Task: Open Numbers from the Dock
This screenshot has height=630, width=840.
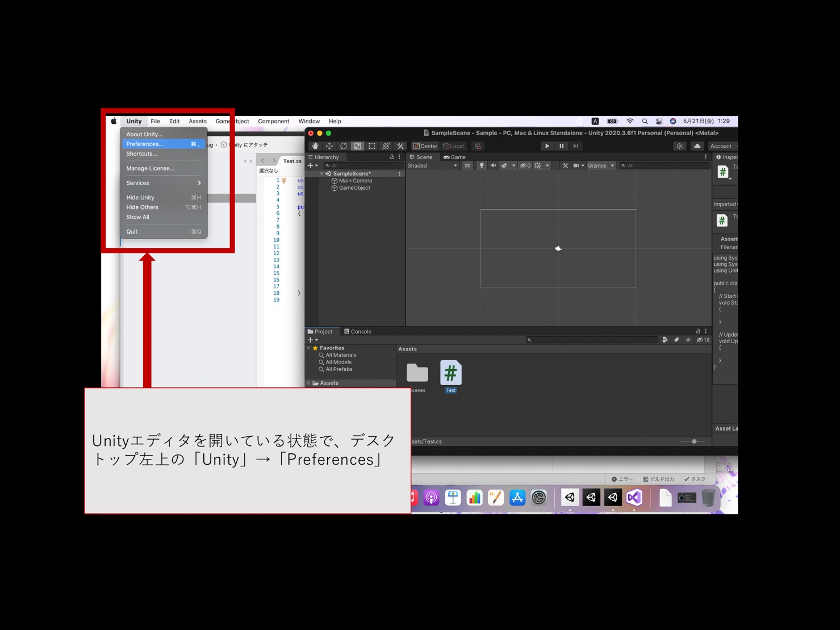Action: point(474,498)
